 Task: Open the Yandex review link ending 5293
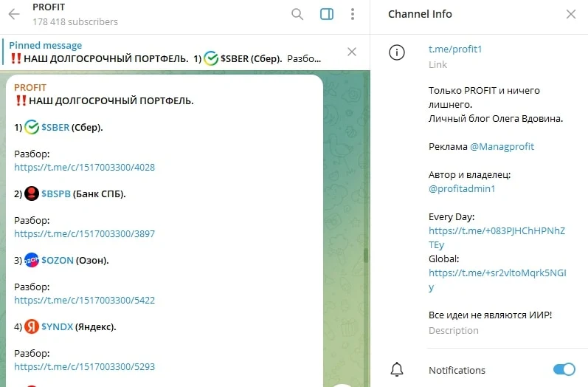coord(84,367)
